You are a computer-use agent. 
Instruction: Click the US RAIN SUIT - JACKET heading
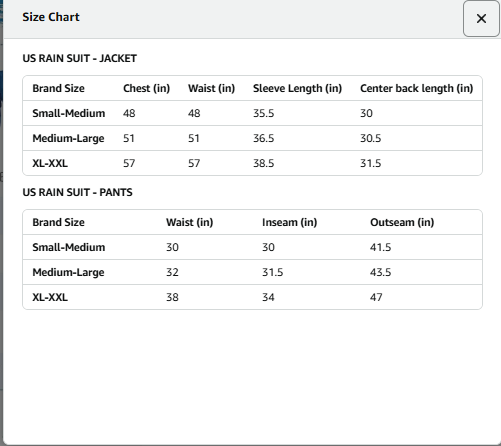pyautogui.click(x=80, y=58)
